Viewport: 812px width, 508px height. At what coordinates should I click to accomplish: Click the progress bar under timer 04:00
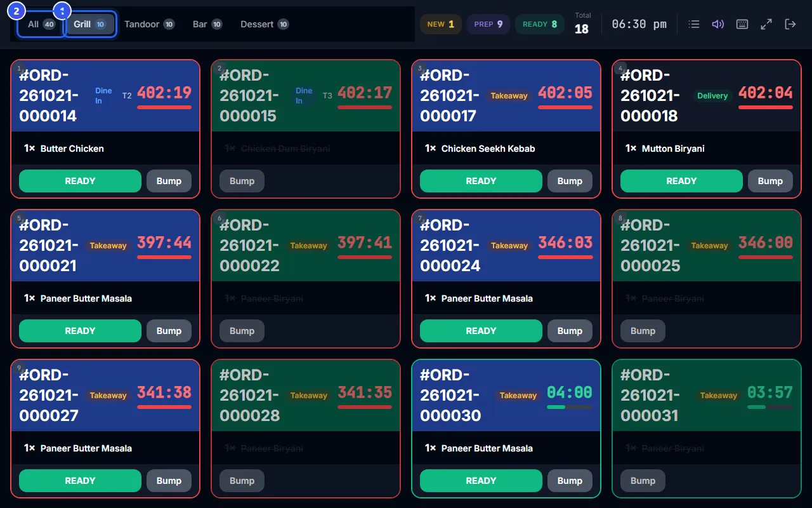click(570, 407)
